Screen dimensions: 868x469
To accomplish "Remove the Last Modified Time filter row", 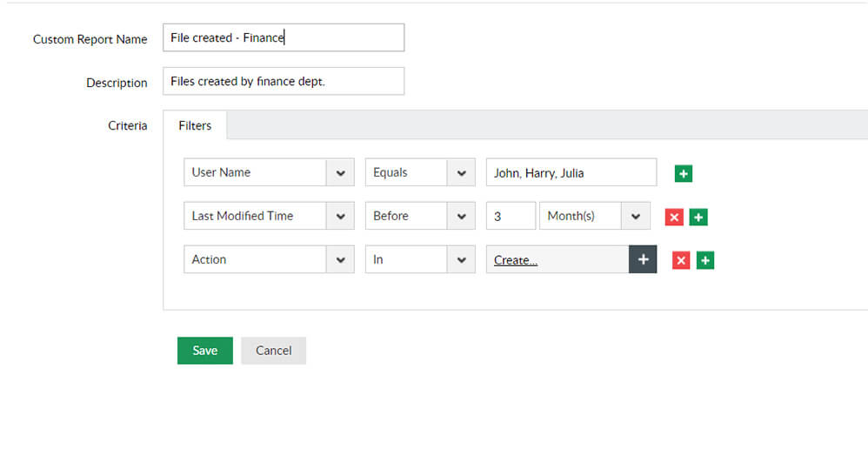I will (x=673, y=217).
